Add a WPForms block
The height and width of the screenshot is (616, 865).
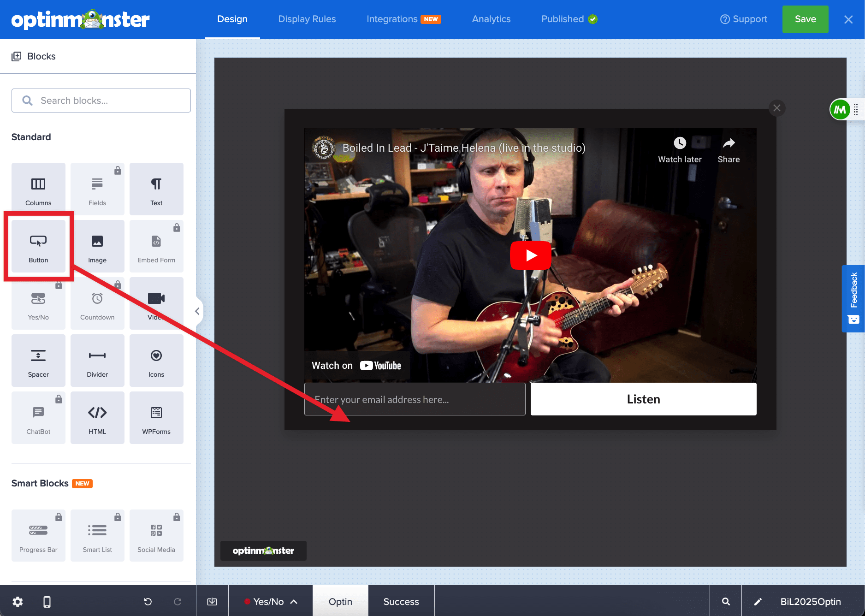(x=156, y=418)
